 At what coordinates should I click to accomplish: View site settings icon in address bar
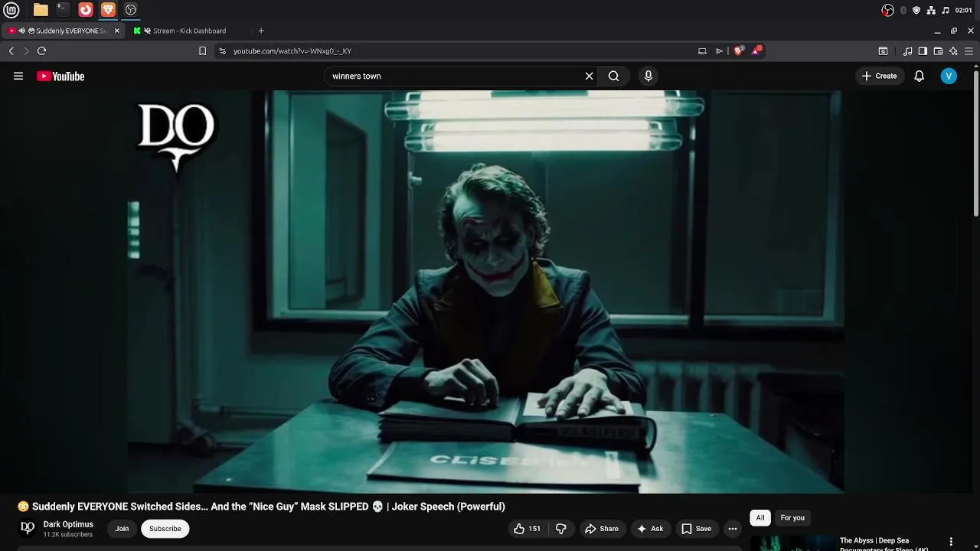point(222,51)
